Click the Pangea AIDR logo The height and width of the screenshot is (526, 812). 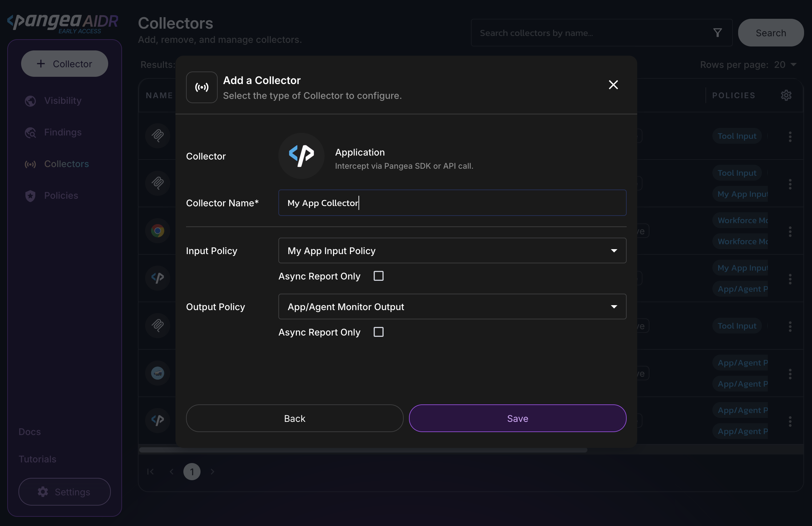(x=63, y=23)
